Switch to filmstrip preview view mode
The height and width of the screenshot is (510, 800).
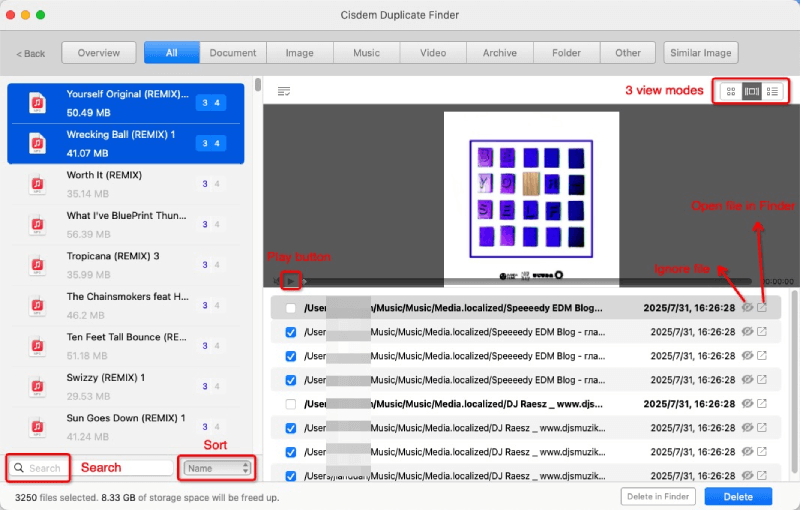pyautogui.click(x=752, y=91)
